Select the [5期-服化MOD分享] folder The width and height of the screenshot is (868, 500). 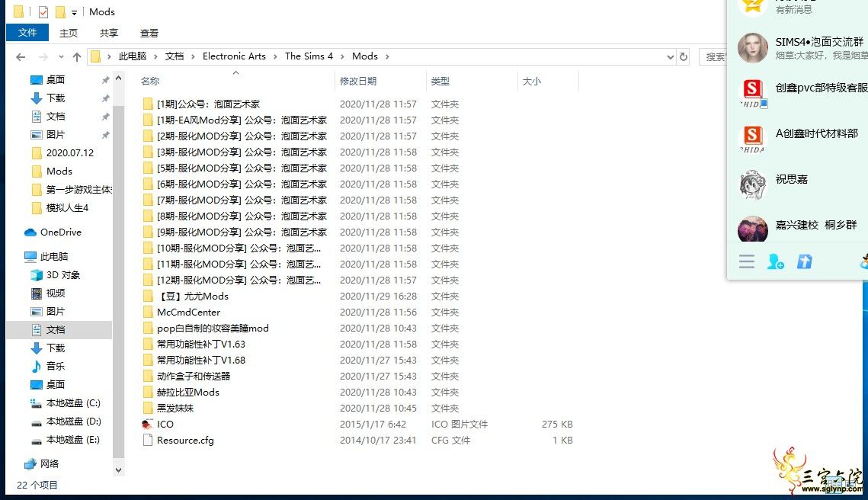coord(242,168)
